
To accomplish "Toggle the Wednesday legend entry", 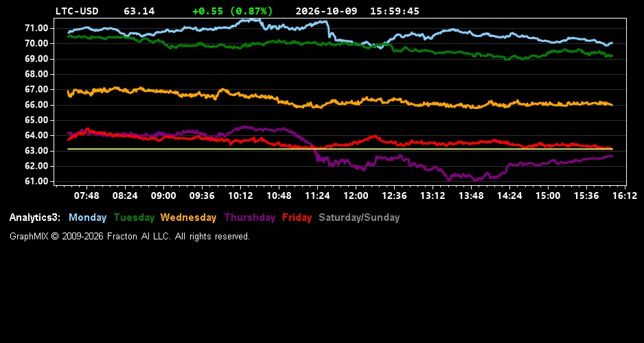I will [189, 218].
